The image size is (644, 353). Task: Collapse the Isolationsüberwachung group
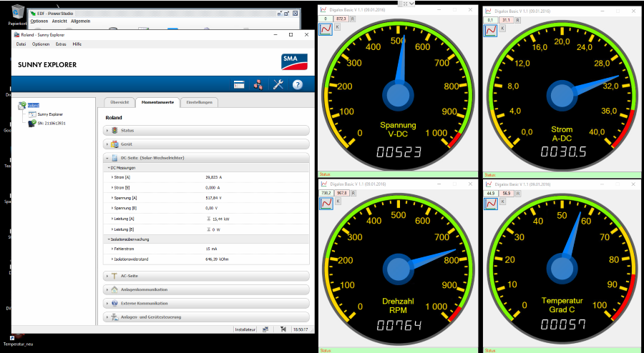(x=109, y=239)
